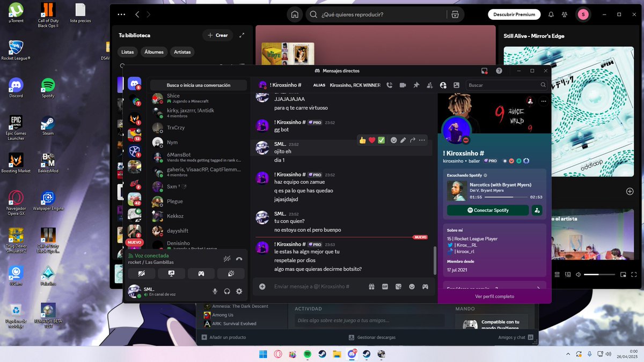Mute Spotify volume speaker icon

point(579,274)
